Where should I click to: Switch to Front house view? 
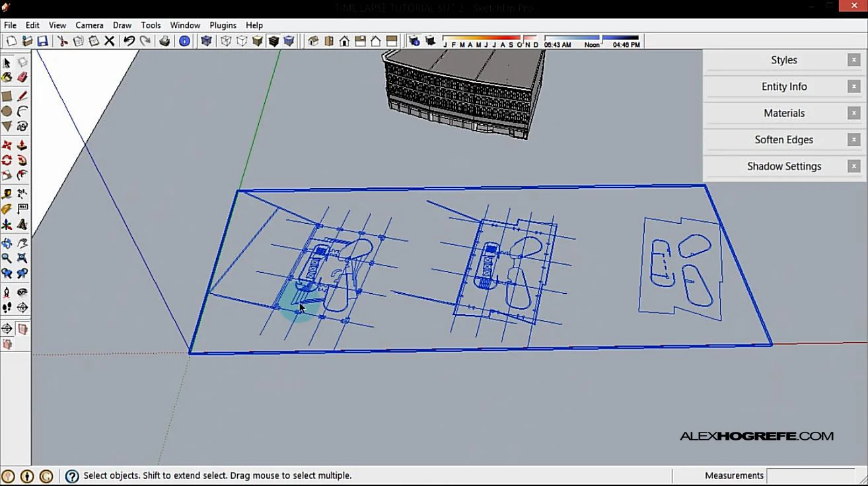(x=344, y=41)
